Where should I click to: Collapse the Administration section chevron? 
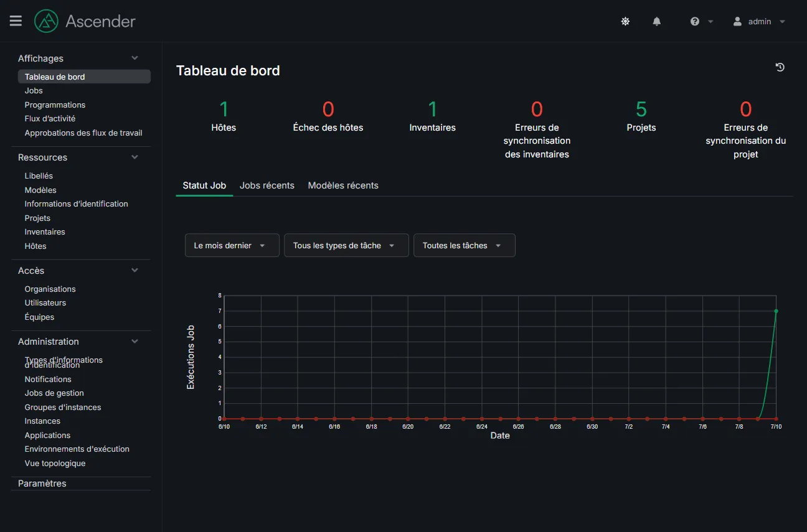[x=134, y=341]
